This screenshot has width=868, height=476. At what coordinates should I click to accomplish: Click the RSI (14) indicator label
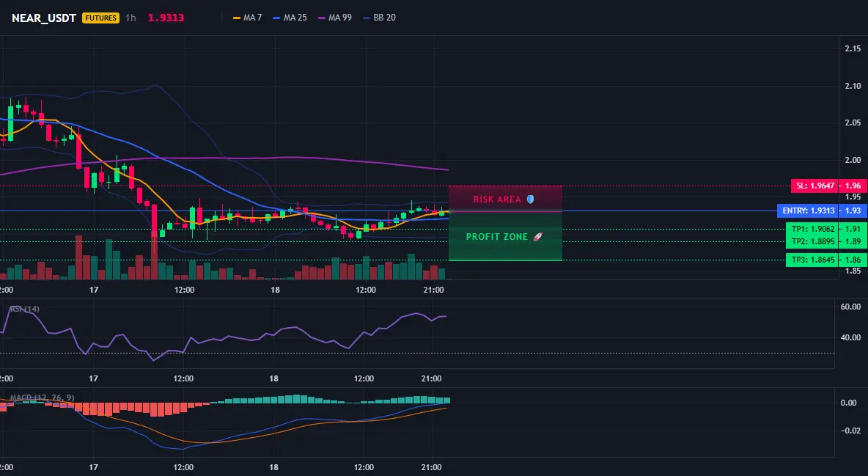[x=24, y=309]
